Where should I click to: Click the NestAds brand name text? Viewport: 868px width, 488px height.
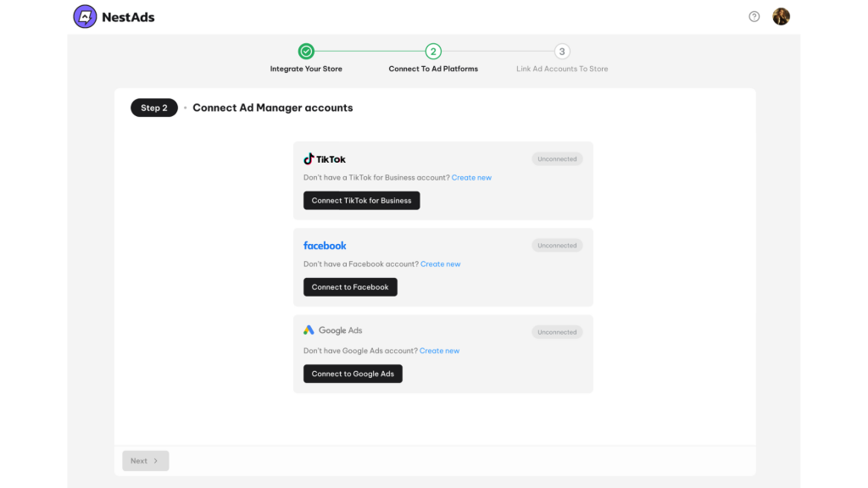click(x=129, y=17)
